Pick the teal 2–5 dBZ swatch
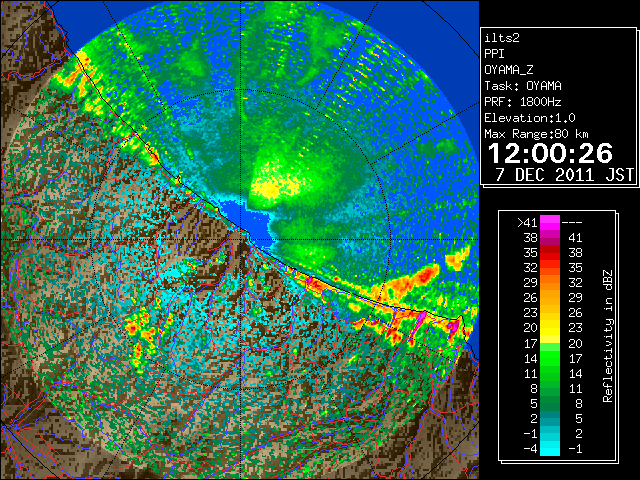The height and width of the screenshot is (480, 640). click(550, 418)
